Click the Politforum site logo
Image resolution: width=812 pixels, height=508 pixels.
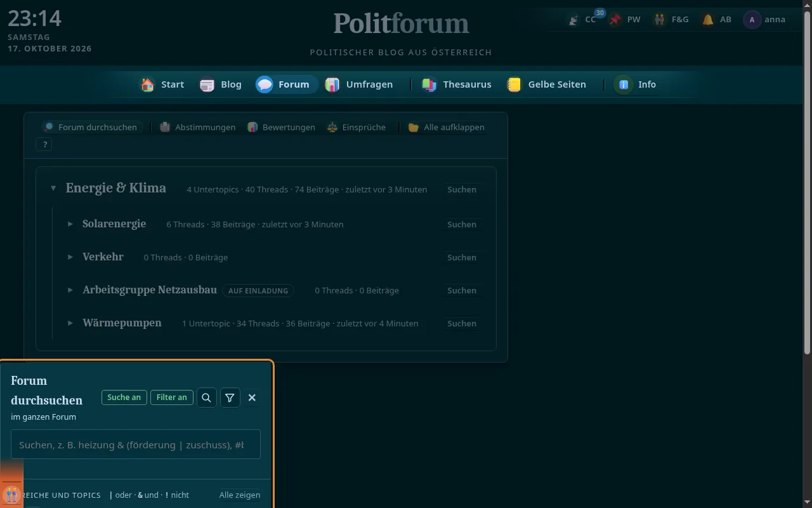pos(401,24)
